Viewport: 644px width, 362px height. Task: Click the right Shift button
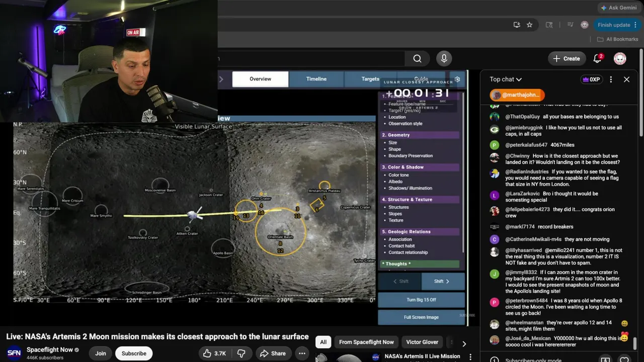click(442, 282)
